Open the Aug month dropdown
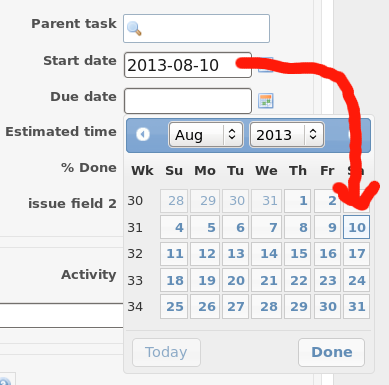The image size is (389, 385). pos(206,135)
